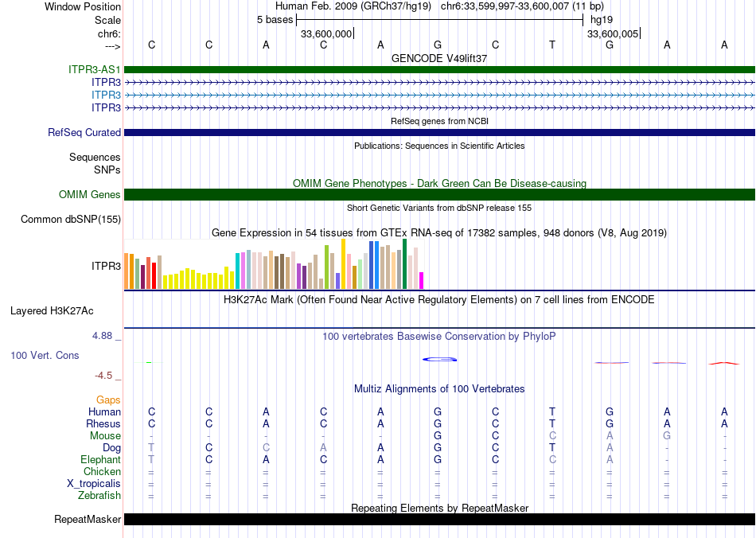Select the light blue ITPR3 transcript label

tap(106, 95)
